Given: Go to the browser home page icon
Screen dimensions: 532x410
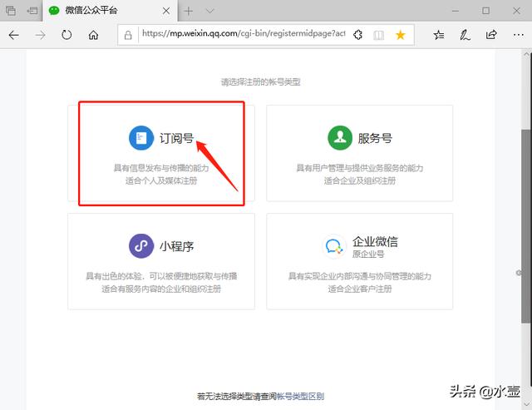Looking at the screenshot, I should tap(93, 35).
